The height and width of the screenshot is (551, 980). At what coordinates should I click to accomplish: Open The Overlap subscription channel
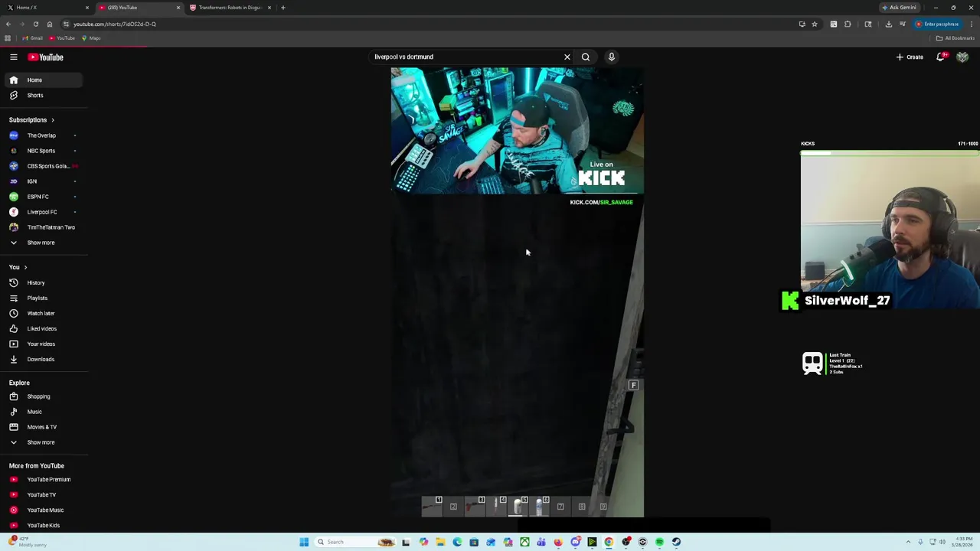pyautogui.click(x=44, y=135)
